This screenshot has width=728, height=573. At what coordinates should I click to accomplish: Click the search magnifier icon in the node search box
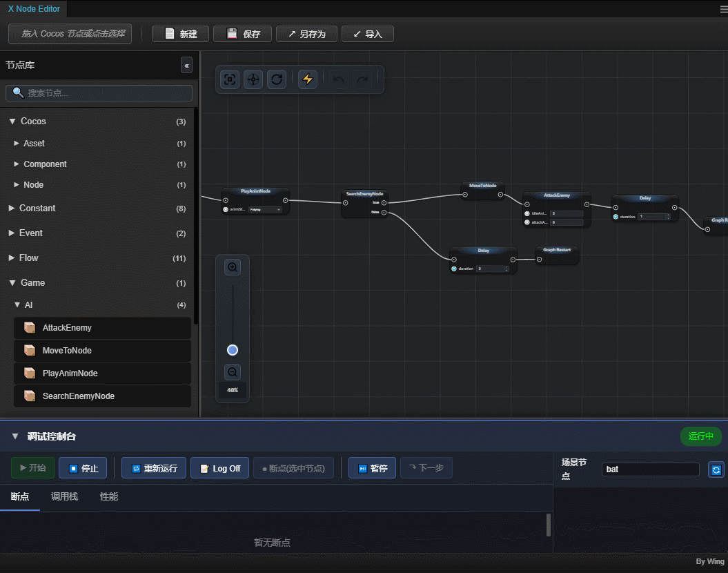pos(18,93)
